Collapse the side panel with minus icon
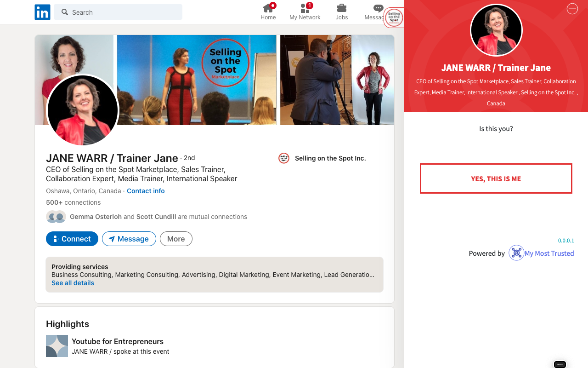Viewport: 588px width, 368px height. 572,9
